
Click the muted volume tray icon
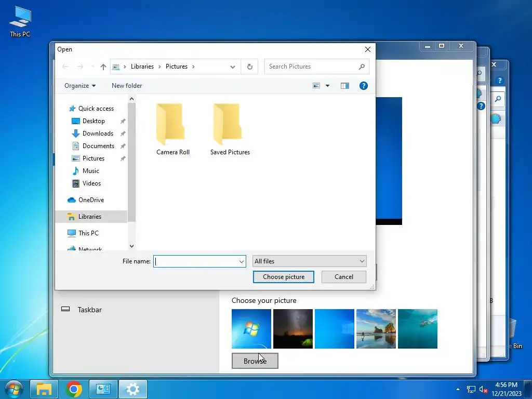483,390
